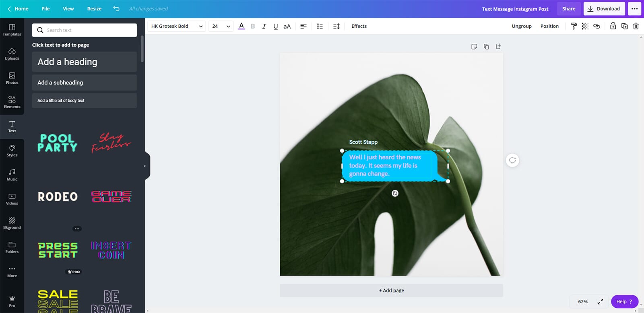Image resolution: width=644 pixels, height=313 pixels.
Task: Select the Rodeo text style
Action: pyautogui.click(x=58, y=197)
